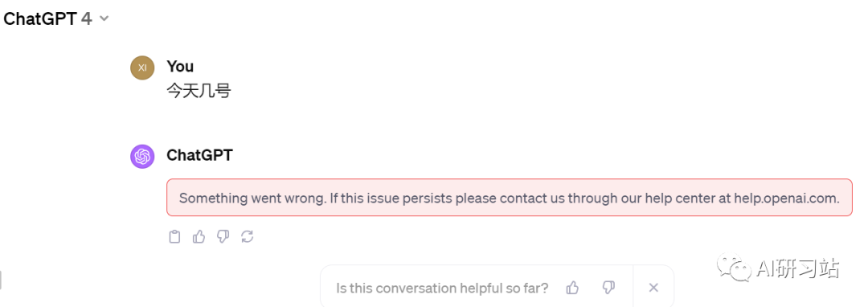The height and width of the screenshot is (307, 868).
Task: Click the red Something went wrong message box
Action: pyautogui.click(x=510, y=198)
